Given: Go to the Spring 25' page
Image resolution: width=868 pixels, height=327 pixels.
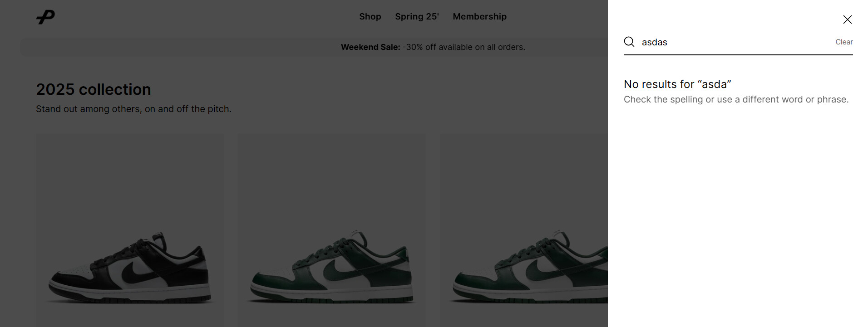Looking at the screenshot, I should click(417, 17).
